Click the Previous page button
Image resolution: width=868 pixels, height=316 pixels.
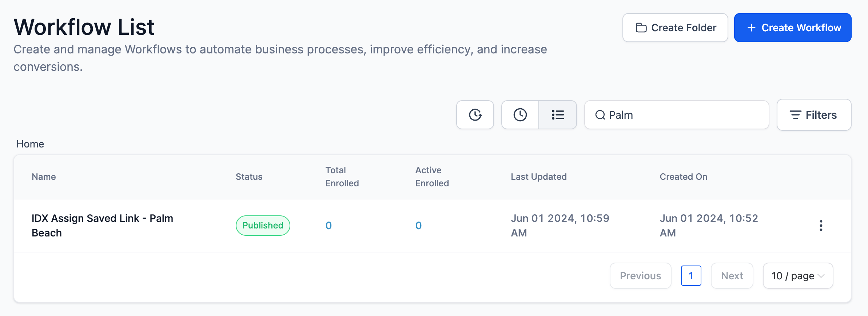click(x=640, y=276)
